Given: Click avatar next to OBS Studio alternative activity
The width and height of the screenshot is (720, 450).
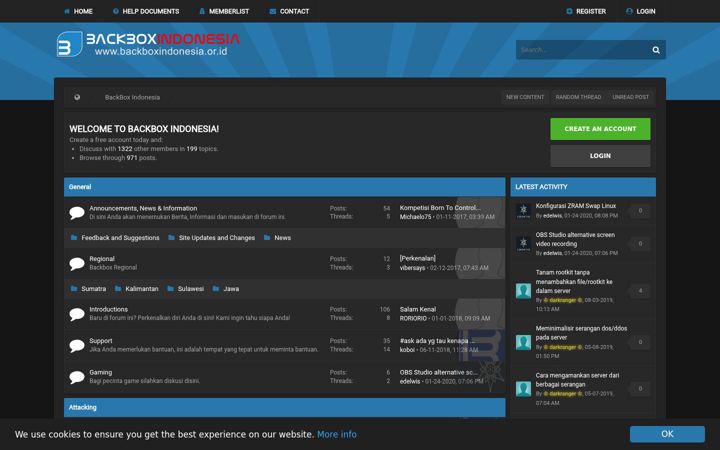Looking at the screenshot, I should click(x=523, y=244).
